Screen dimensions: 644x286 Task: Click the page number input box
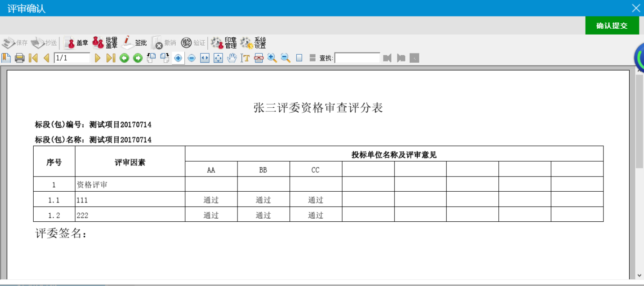point(72,58)
